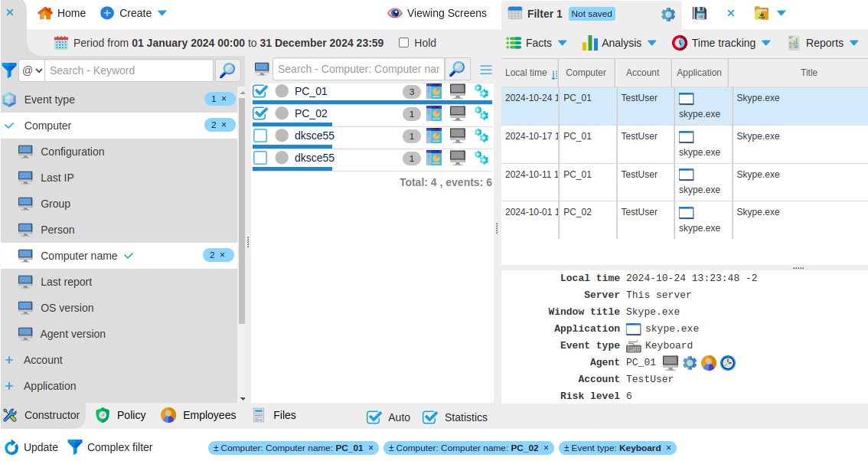868x461 pixels.
Task: Open the PC_02 row monitor icon
Action: 458,114
